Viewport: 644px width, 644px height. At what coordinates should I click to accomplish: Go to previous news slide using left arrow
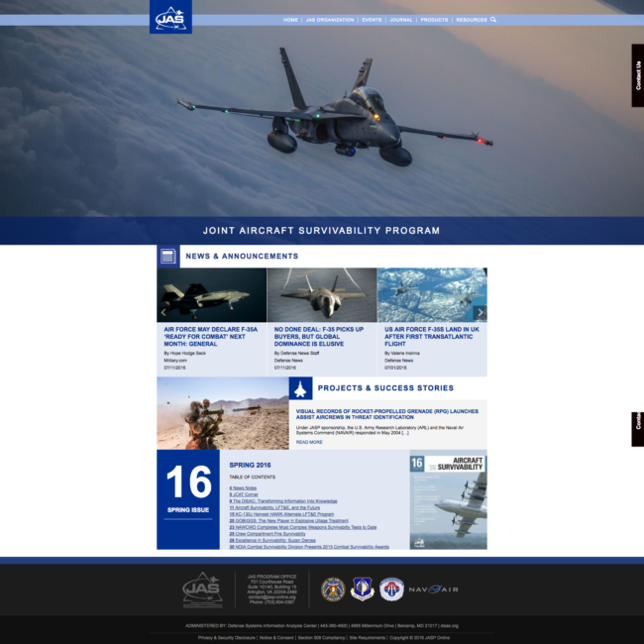click(163, 312)
